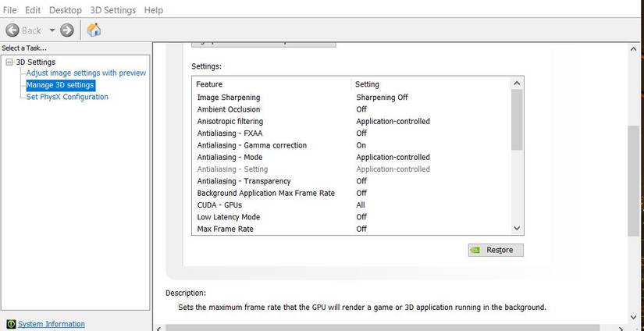The image size is (644, 331).
Task: Click the NVIDIA logo on Restore button
Action: point(475,250)
